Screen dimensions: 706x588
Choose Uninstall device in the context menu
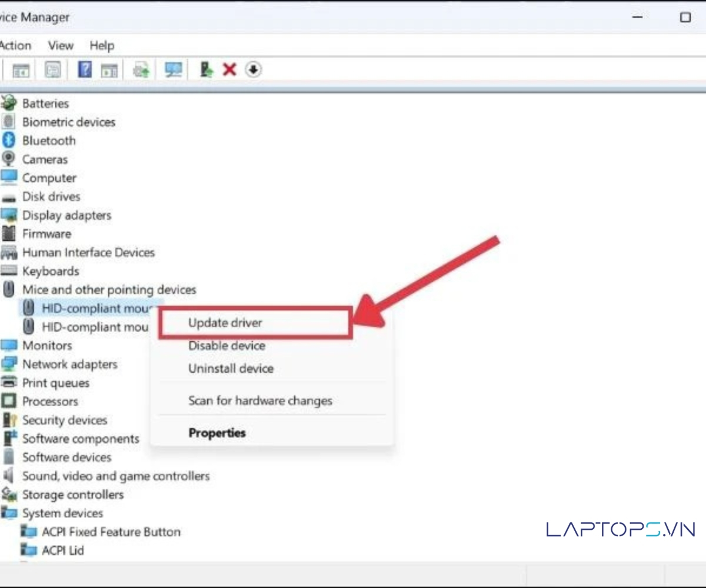click(x=231, y=369)
